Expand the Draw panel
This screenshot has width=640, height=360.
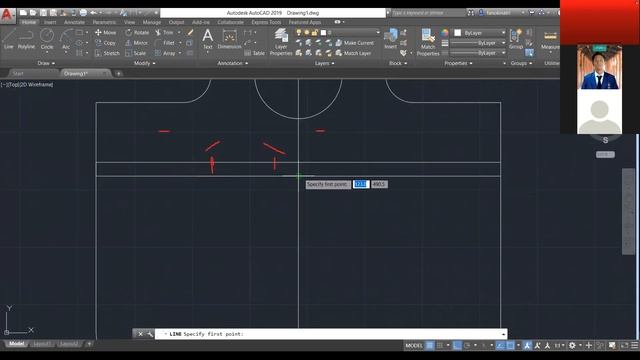46,63
